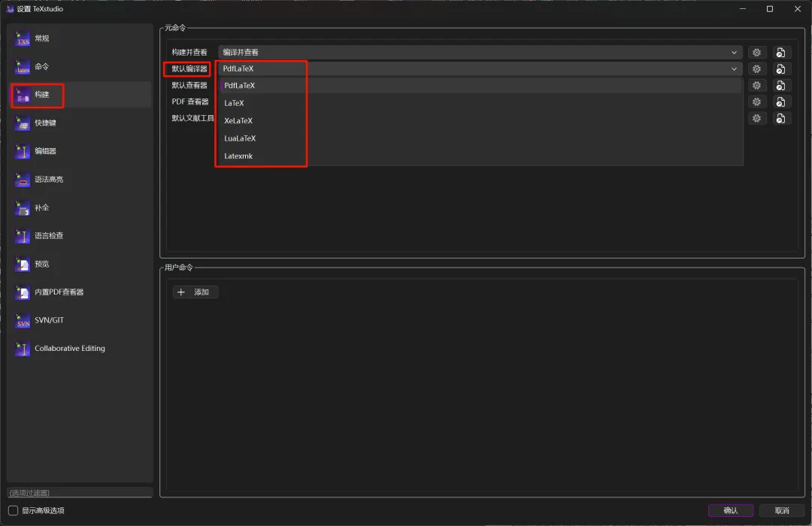
Task: Click the gear icon for PDF 查看器 row
Action: [756, 102]
